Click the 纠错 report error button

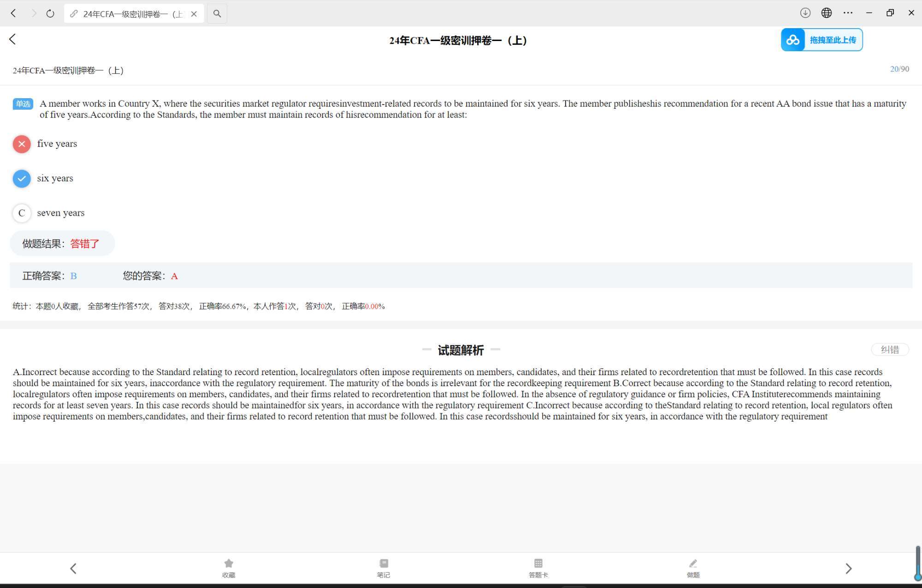pos(890,350)
